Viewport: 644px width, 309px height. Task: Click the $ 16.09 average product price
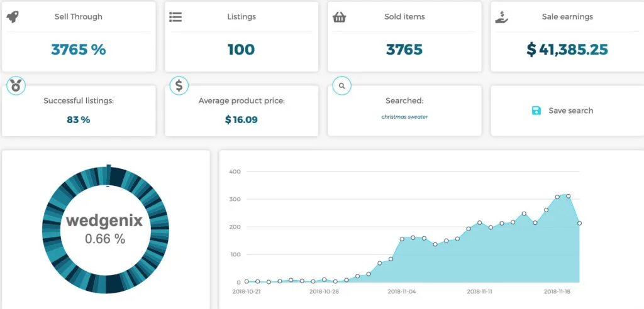click(x=241, y=119)
